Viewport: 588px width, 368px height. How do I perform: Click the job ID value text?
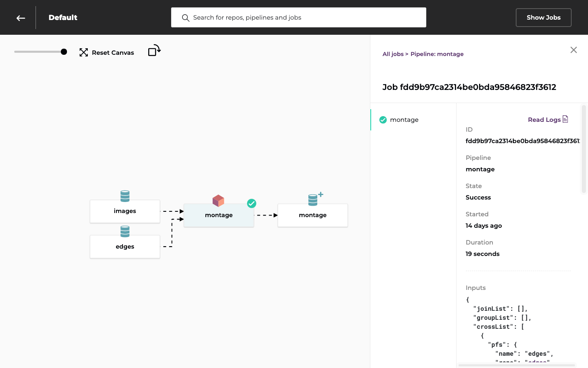pos(523,141)
